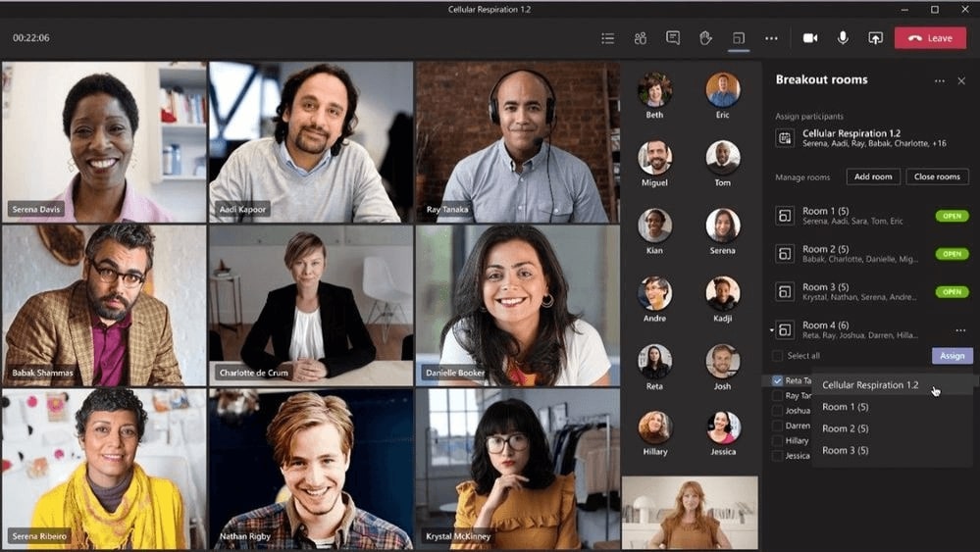The width and height of the screenshot is (980, 552).
Task: Open the participants list icon in toolbar
Action: coord(607,38)
